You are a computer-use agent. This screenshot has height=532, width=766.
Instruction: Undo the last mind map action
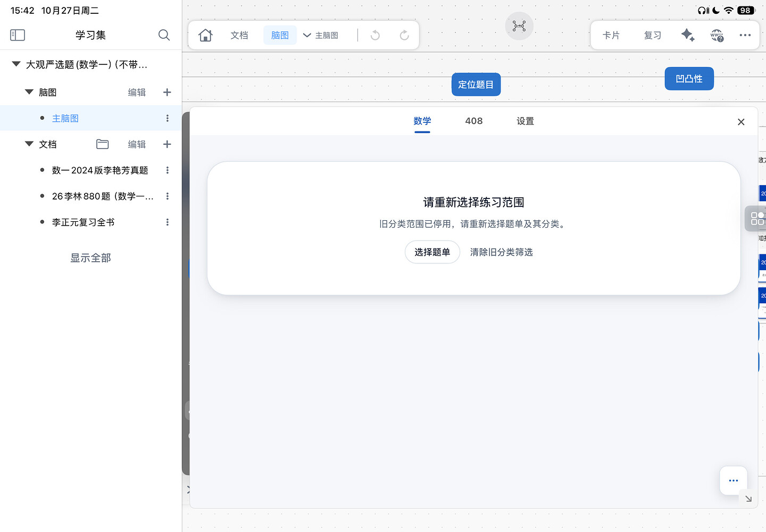(375, 35)
